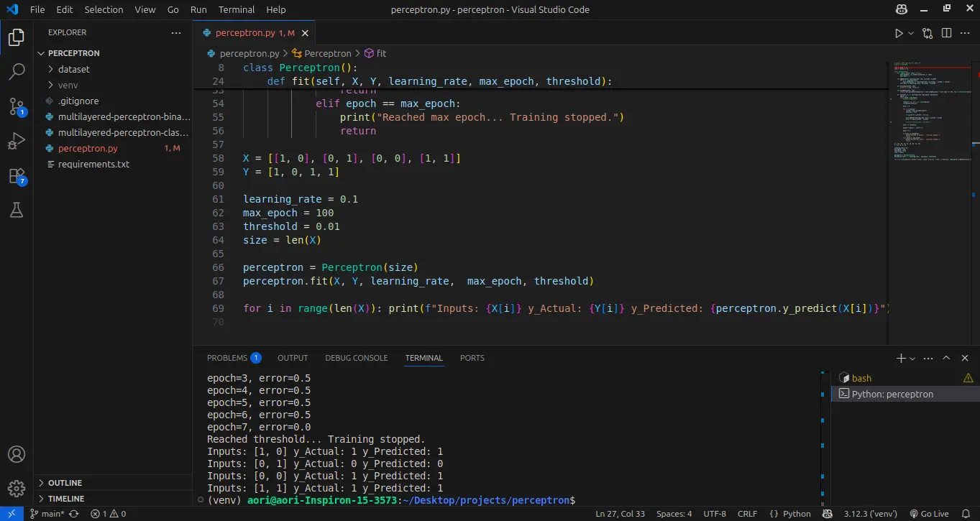Open the Testing view
The image size is (980, 521).
click(16, 210)
